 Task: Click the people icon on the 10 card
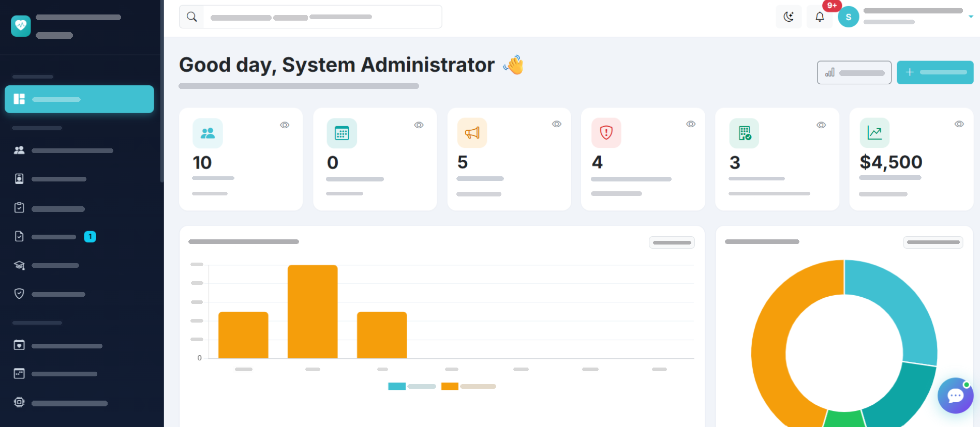[x=207, y=133]
